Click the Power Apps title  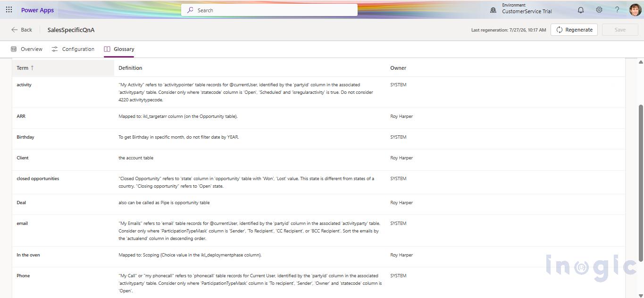(37, 10)
